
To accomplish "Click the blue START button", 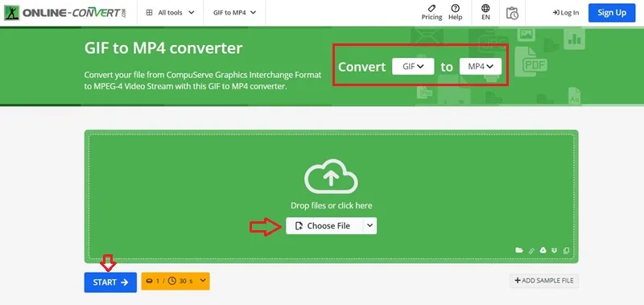I will pyautogui.click(x=110, y=282).
